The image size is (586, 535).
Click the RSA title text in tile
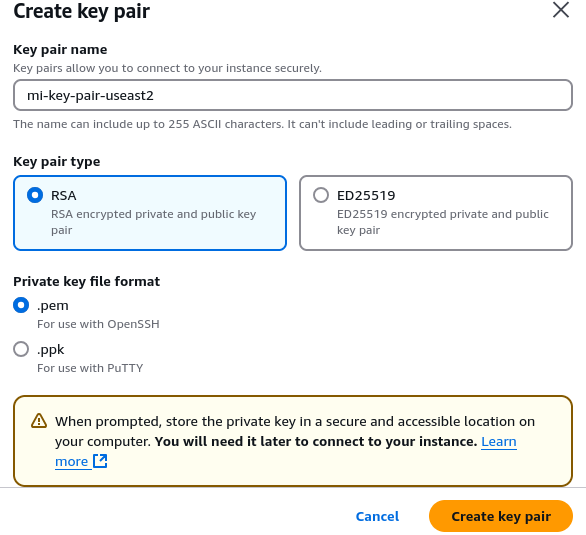[64, 195]
